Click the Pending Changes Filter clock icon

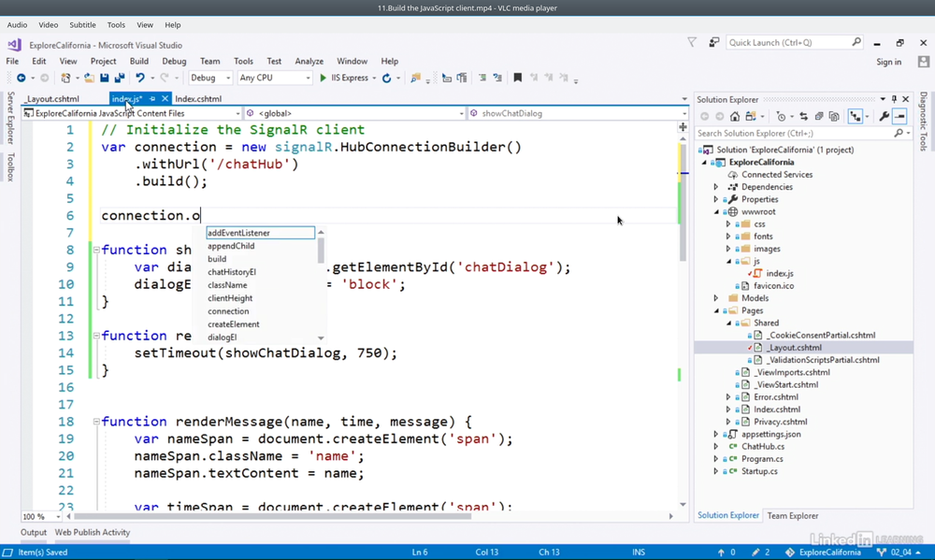781,116
